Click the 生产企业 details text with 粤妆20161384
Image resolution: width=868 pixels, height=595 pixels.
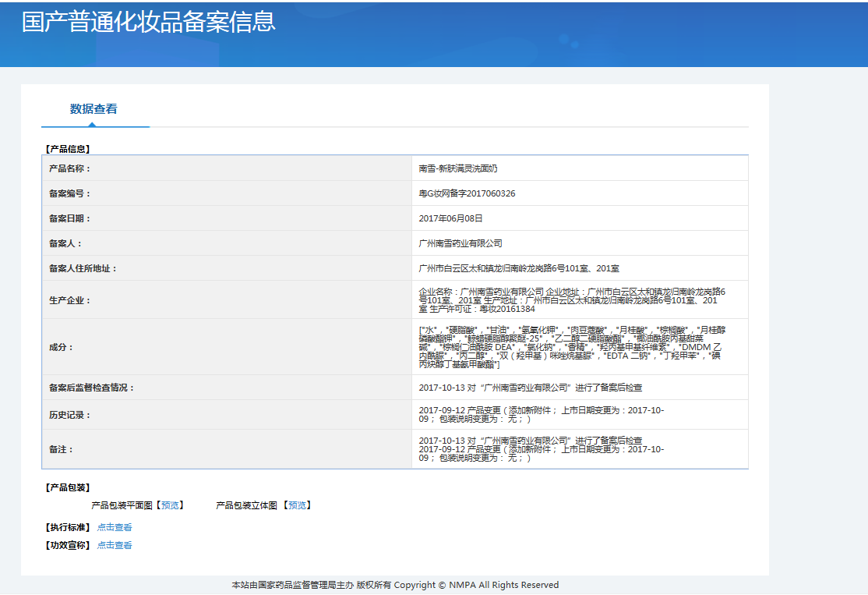(572, 300)
